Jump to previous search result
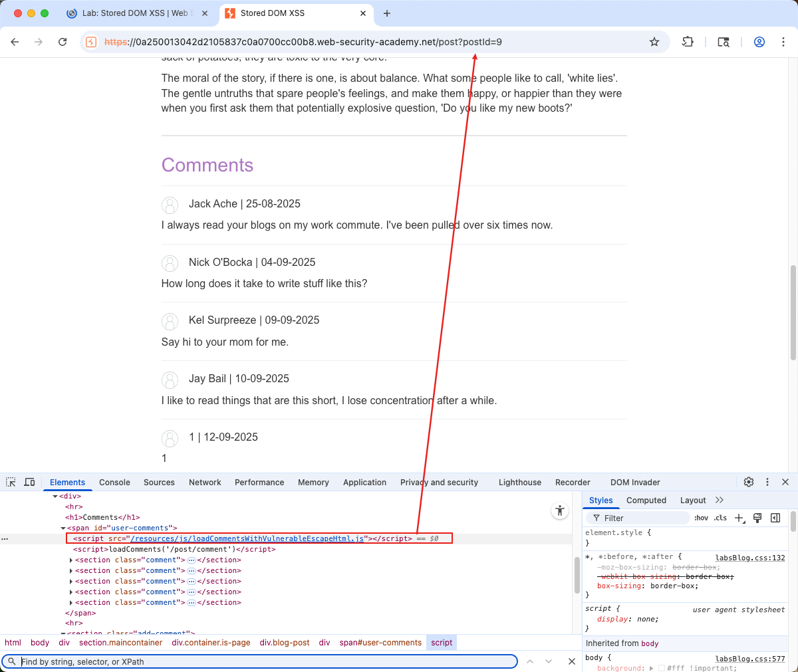 [530, 661]
